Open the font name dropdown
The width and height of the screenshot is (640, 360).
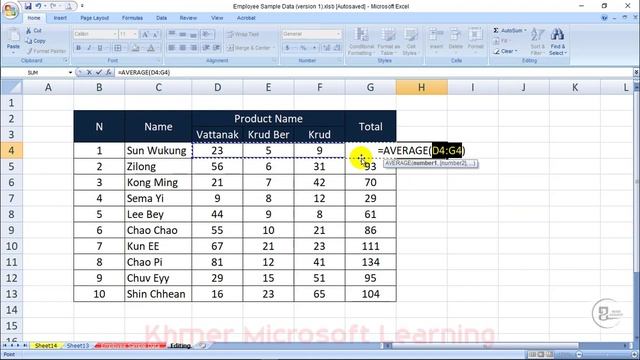(115, 34)
